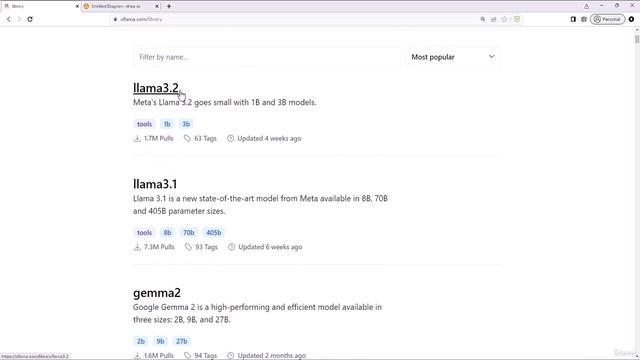Click the clock icon beside Updated 2 months ago
640x360 pixels.
click(231, 356)
